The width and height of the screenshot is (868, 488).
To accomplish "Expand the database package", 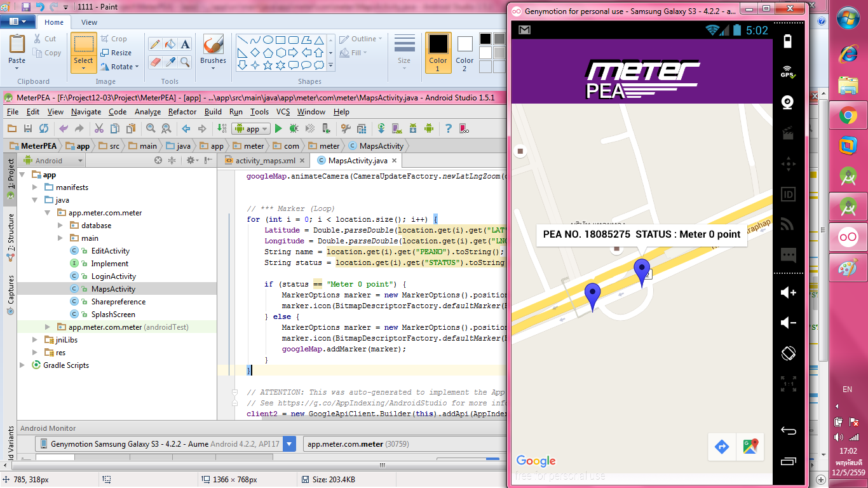I will (60, 226).
